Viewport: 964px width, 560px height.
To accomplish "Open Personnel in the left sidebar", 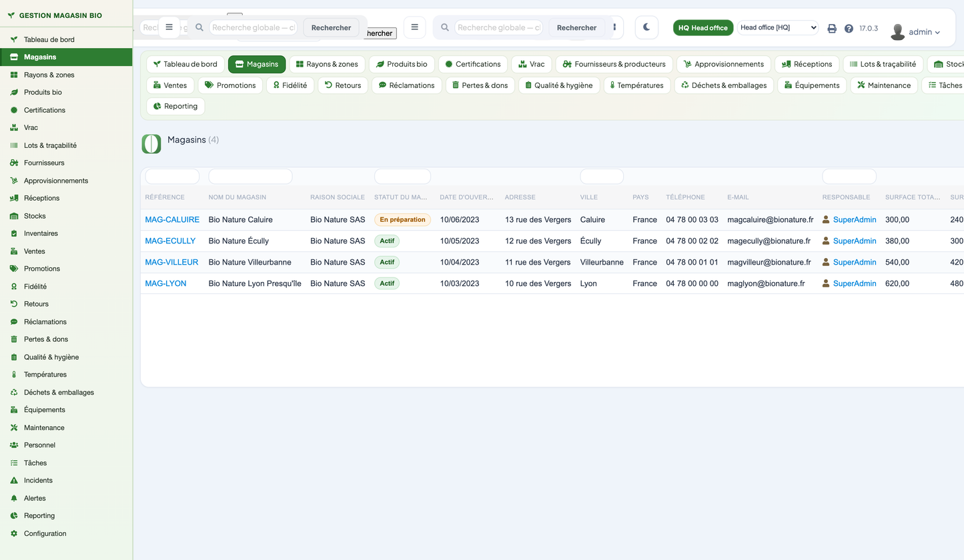I will click(x=66, y=445).
